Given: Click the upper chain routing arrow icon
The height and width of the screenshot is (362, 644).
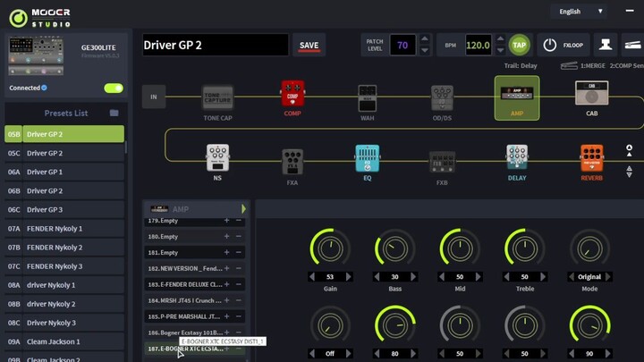Looking at the screenshot, I should coord(629,150).
